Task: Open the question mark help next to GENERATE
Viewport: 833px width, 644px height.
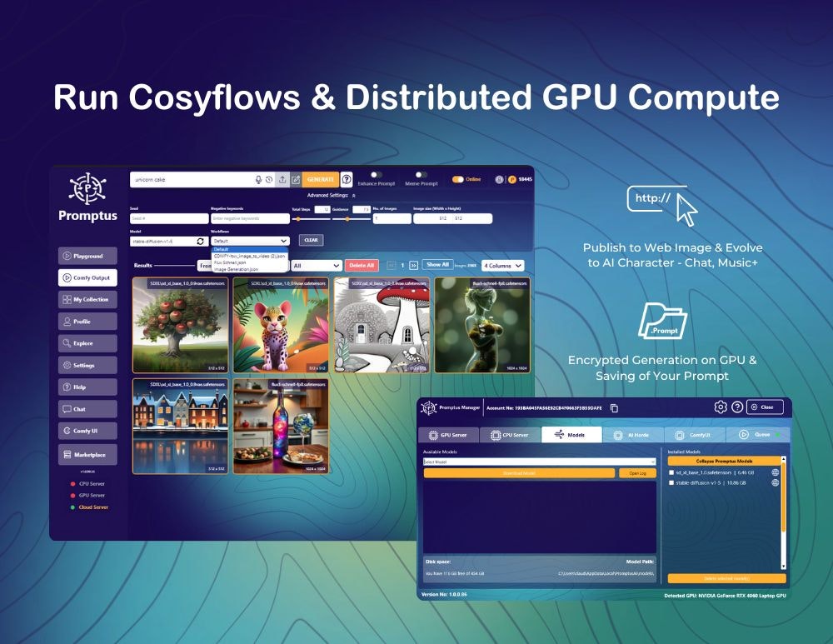Action: click(347, 180)
